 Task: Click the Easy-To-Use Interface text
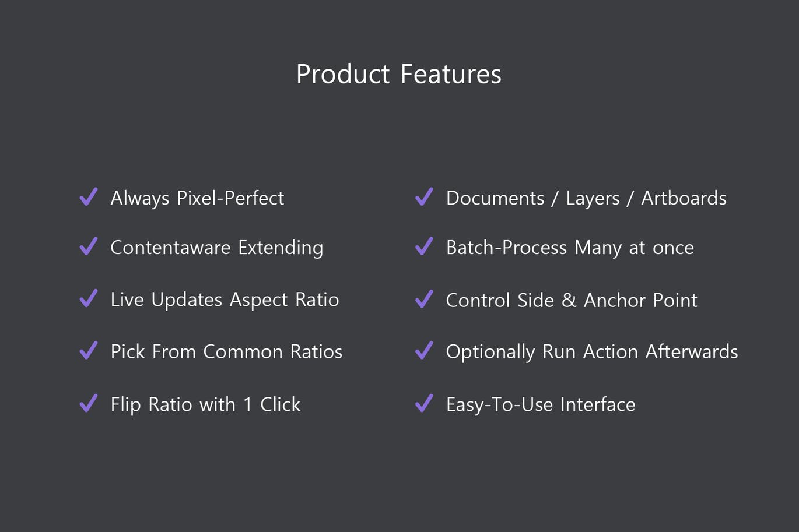coord(541,404)
